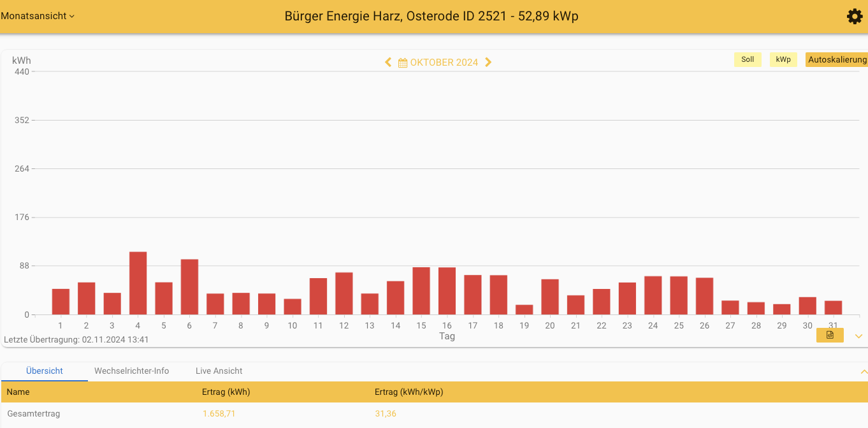Click the kWh axis unit label

(x=22, y=61)
